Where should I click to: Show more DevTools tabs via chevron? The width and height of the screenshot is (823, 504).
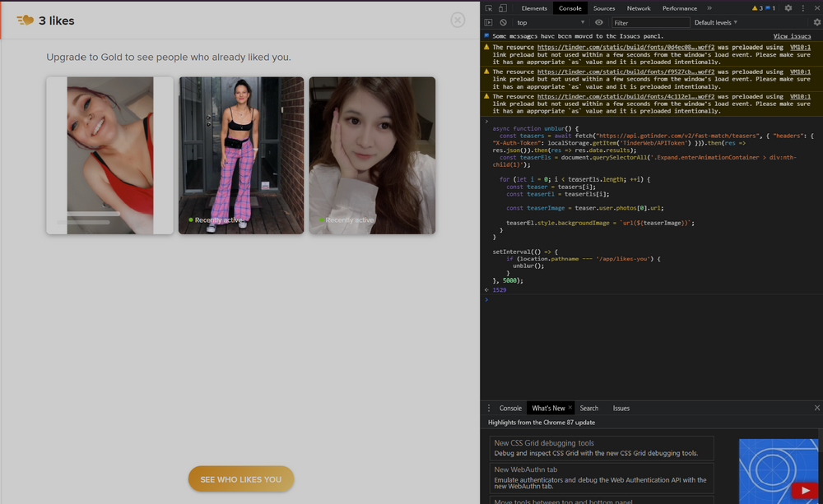click(709, 8)
